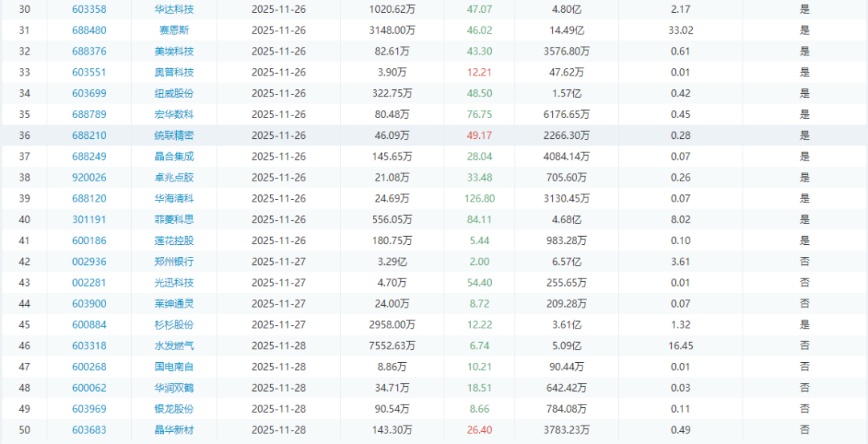
Task: Select 奥普科技 stock name link
Action: [174, 72]
